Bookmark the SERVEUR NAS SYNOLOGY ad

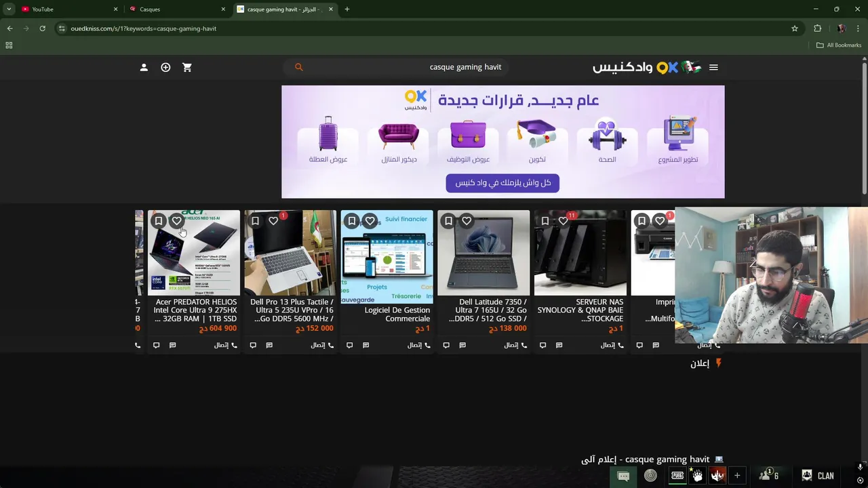click(x=545, y=221)
